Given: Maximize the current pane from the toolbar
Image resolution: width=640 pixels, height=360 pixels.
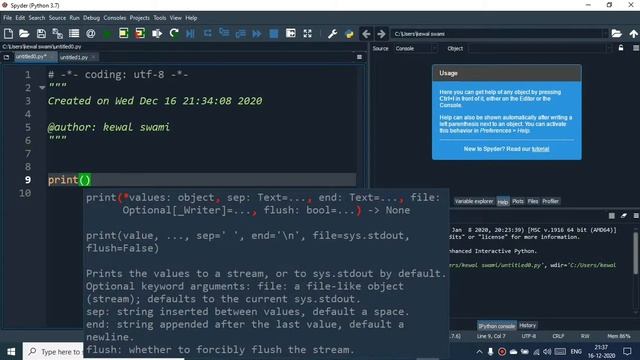Looking at the screenshot, I should 291,33.
